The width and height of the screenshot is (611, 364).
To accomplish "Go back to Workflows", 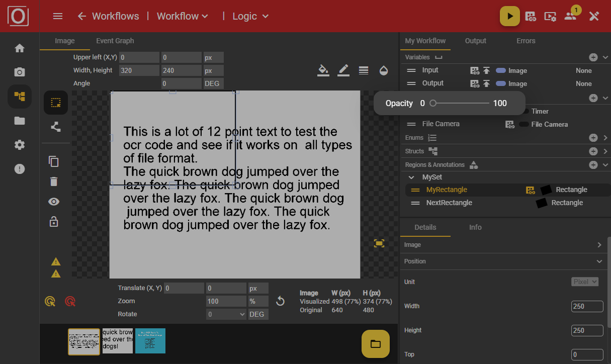I will (108, 16).
